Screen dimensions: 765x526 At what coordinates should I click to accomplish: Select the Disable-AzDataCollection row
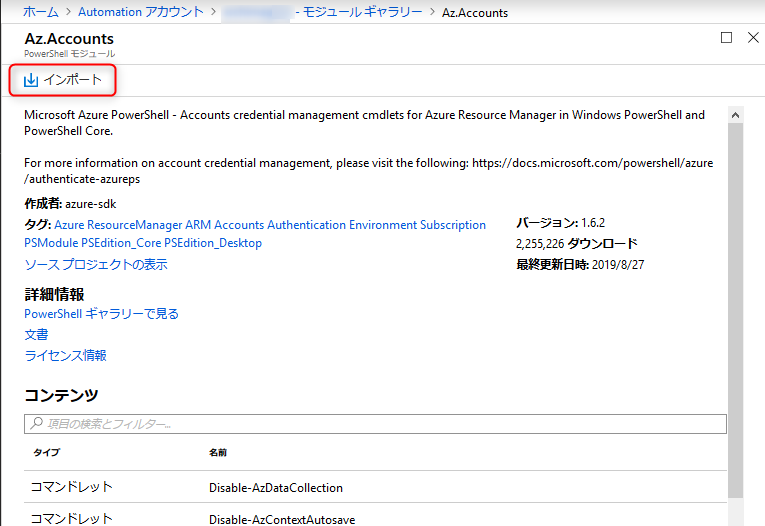(x=375, y=487)
